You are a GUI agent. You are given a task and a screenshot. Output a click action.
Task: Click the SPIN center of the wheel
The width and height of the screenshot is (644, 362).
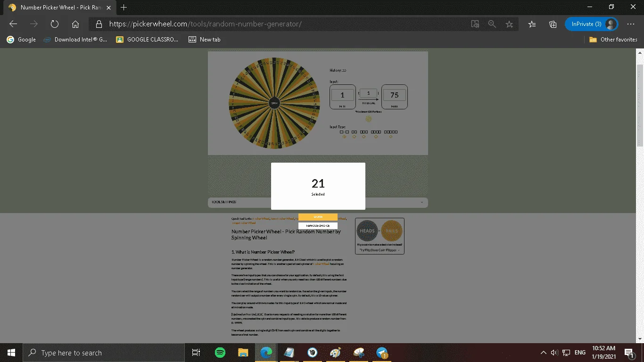[274, 103]
